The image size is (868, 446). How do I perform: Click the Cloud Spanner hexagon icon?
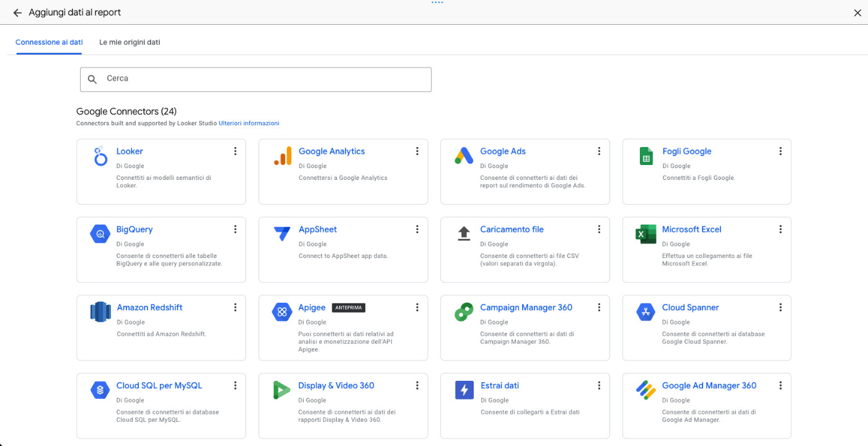point(646,312)
